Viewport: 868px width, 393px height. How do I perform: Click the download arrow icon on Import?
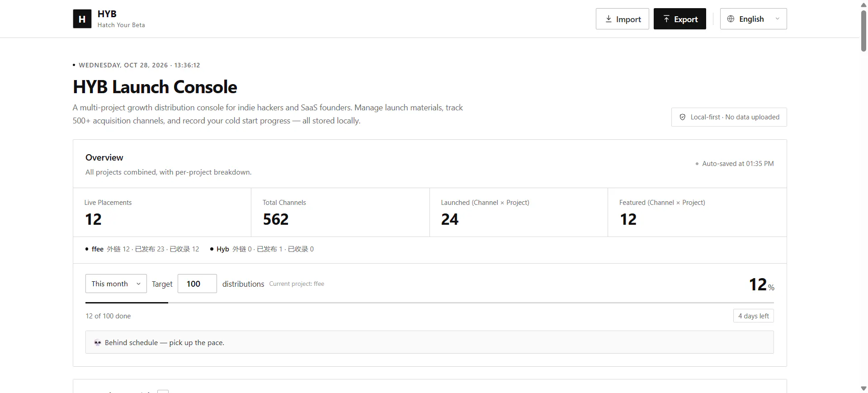tap(609, 19)
